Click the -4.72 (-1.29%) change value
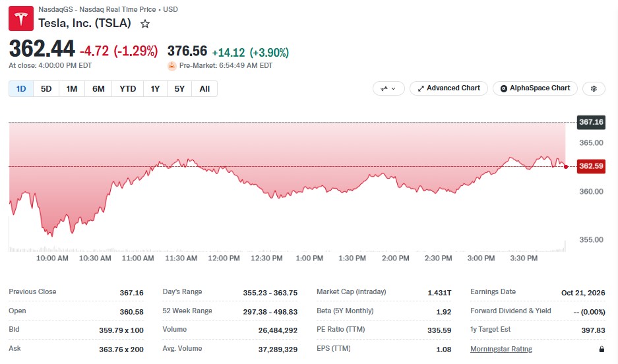 [119, 51]
